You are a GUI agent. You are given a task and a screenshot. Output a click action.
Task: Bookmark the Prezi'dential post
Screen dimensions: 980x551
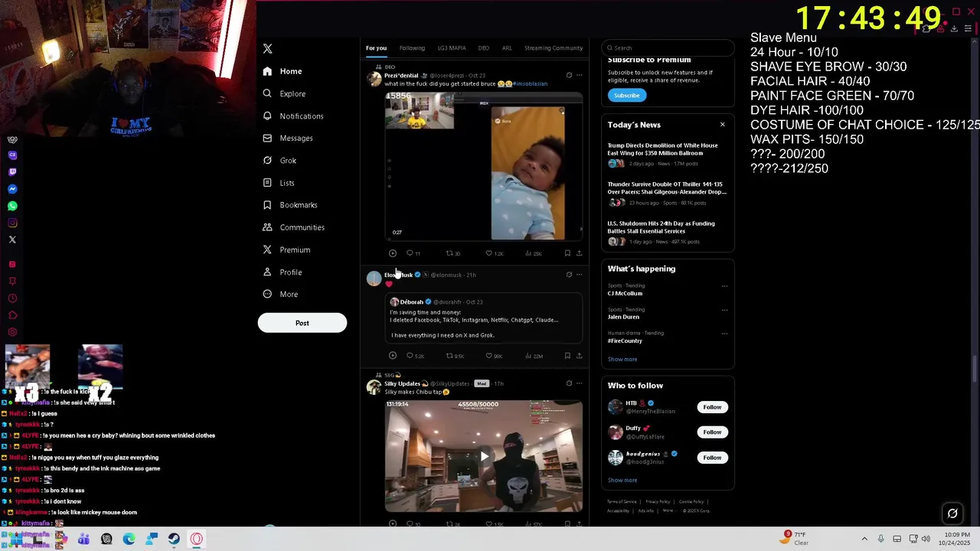[x=567, y=253]
